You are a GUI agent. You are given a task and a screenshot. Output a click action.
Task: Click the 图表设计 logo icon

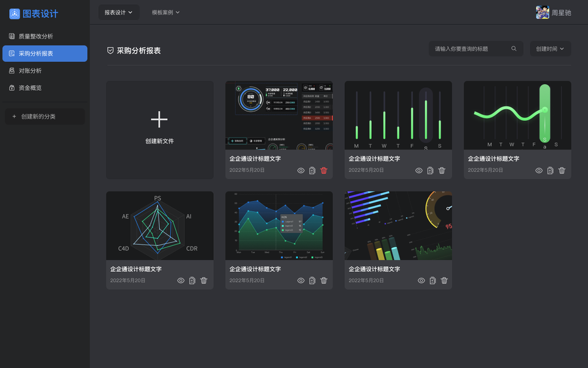(14, 14)
